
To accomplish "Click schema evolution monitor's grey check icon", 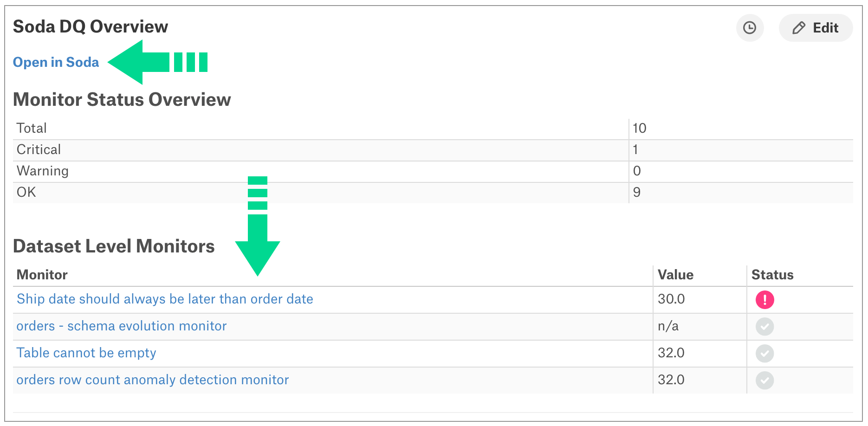I will [x=764, y=327].
